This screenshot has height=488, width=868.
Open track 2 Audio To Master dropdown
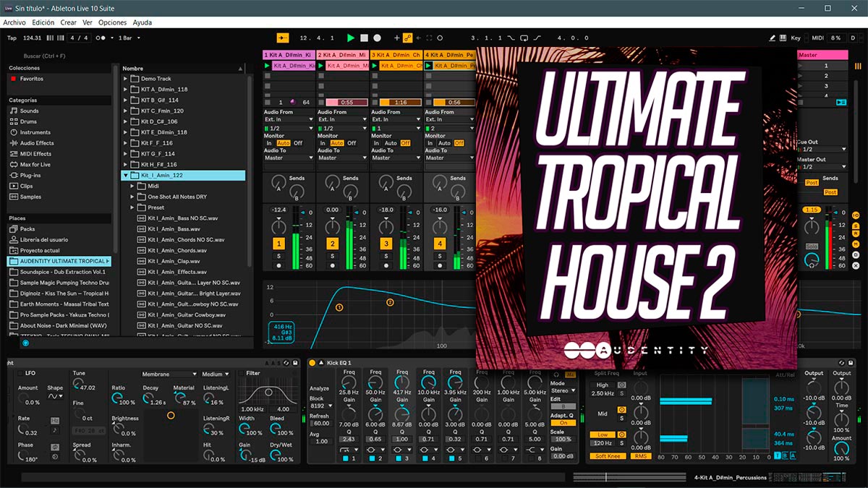point(343,158)
